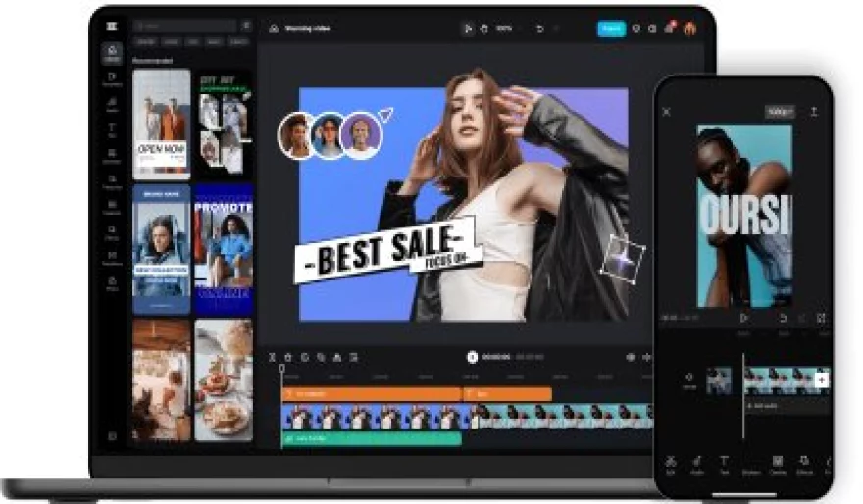Click the project title text in the top bar

click(x=308, y=28)
